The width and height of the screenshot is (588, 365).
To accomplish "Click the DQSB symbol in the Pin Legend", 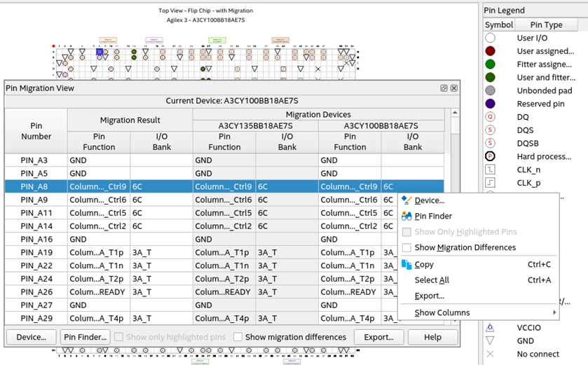I will (490, 143).
